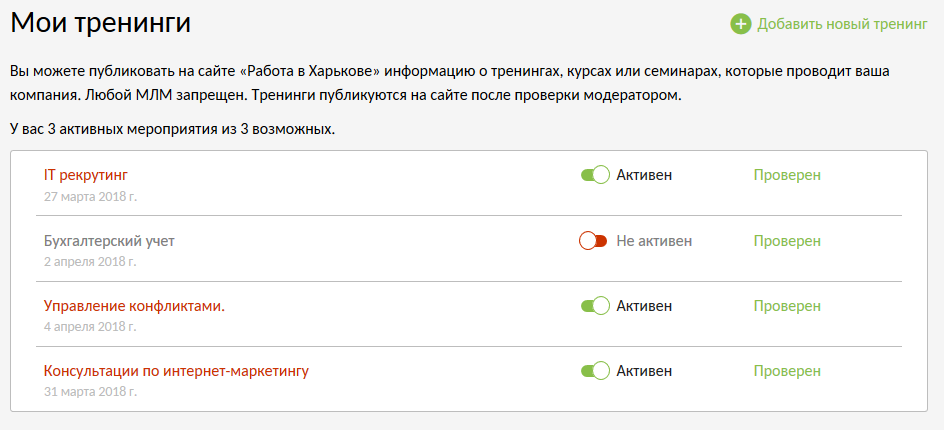The width and height of the screenshot is (944, 430).
Task: Click the date 27 марта 2018 г.
Action: pos(90,196)
